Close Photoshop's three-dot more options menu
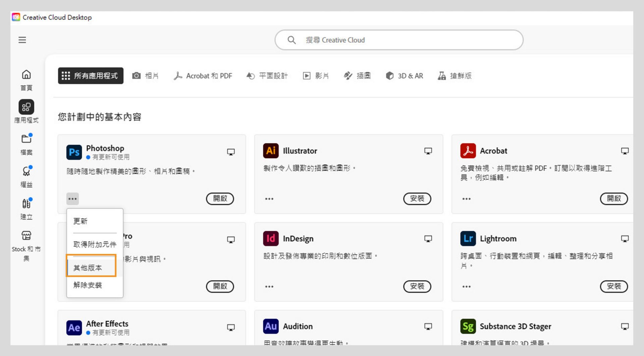 [72, 199]
